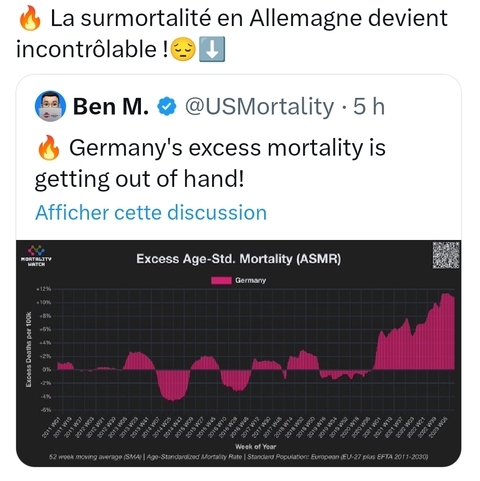Click the sad face emoji
480x481 pixels.
click(183, 49)
